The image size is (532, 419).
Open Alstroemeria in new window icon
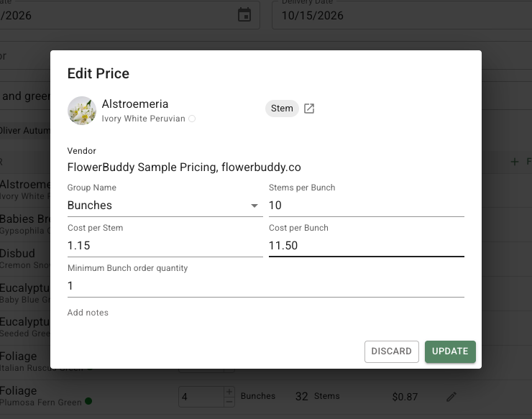coord(308,109)
